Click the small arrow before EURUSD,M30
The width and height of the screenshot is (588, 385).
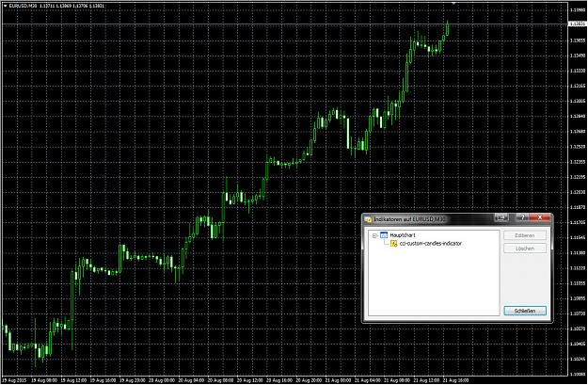coord(6,6)
